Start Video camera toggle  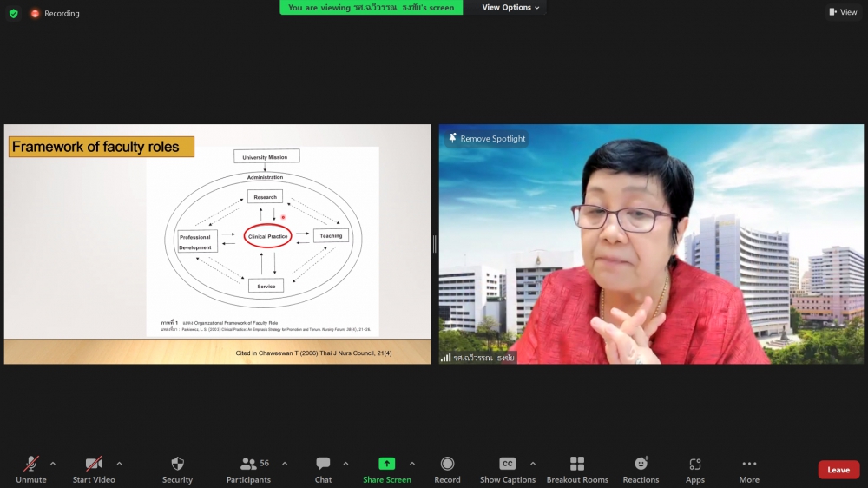[x=94, y=464]
